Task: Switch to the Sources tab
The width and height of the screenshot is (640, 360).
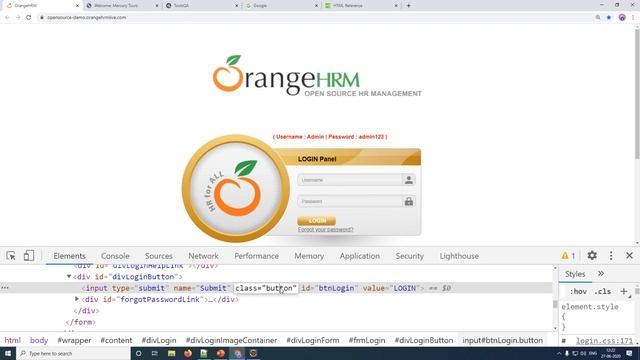Action: [159, 256]
